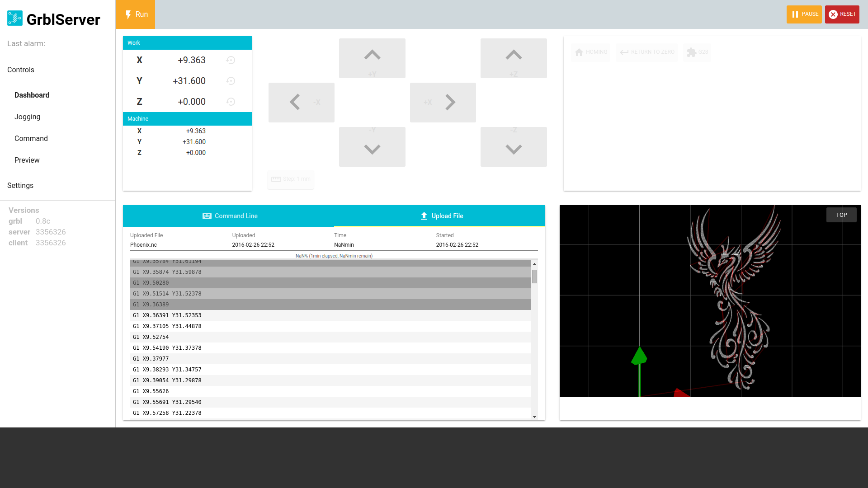Reset work Z axis to zero

tap(231, 102)
